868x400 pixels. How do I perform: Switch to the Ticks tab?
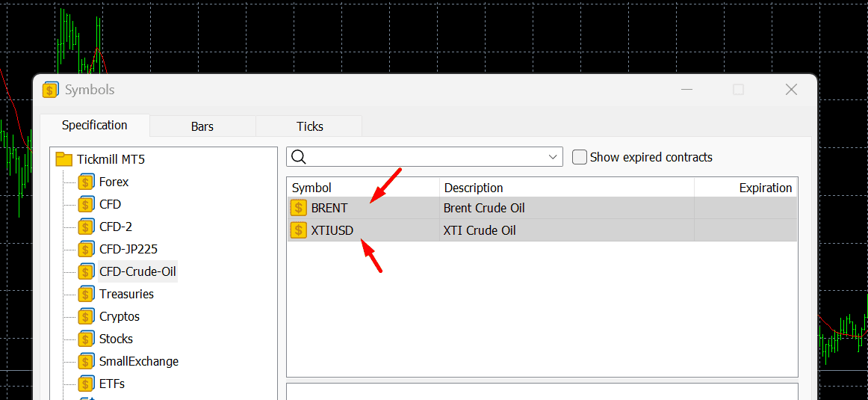[x=309, y=126]
